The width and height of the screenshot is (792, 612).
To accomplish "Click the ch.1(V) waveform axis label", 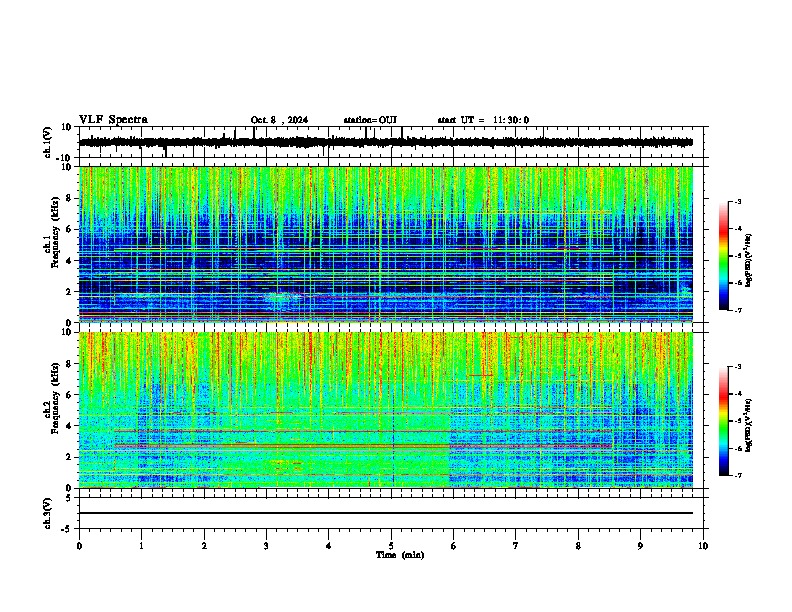I will coord(48,142).
